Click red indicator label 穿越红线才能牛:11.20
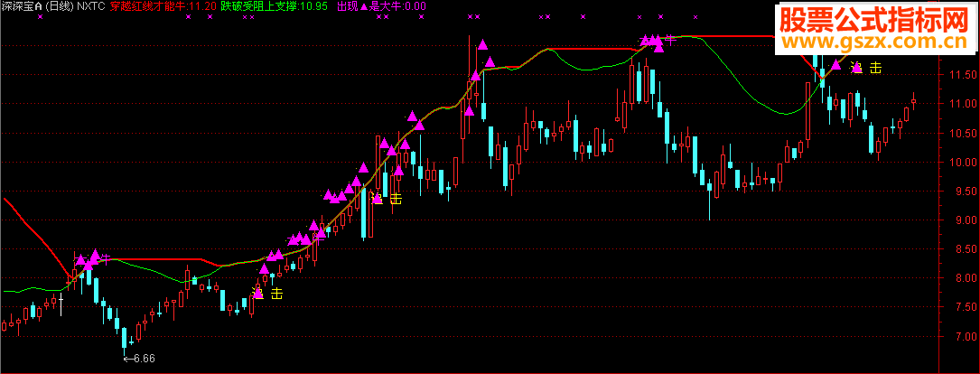Screen dimensions: 980x374 163,6
